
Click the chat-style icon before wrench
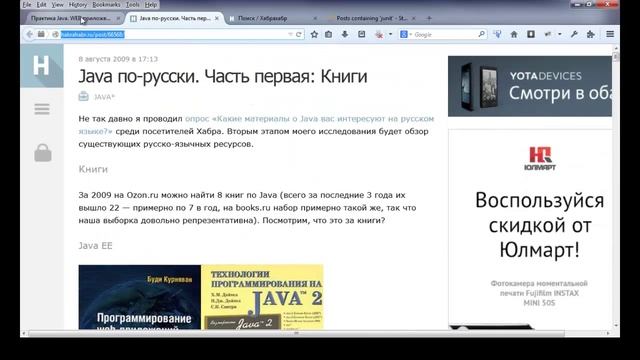click(x=548, y=35)
